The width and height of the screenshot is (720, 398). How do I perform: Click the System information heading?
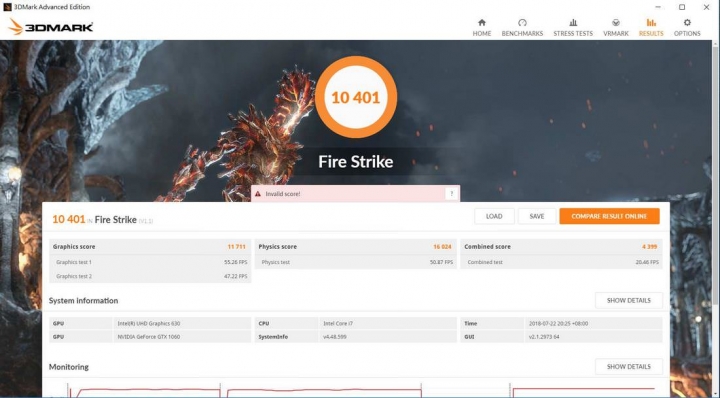[x=83, y=301]
